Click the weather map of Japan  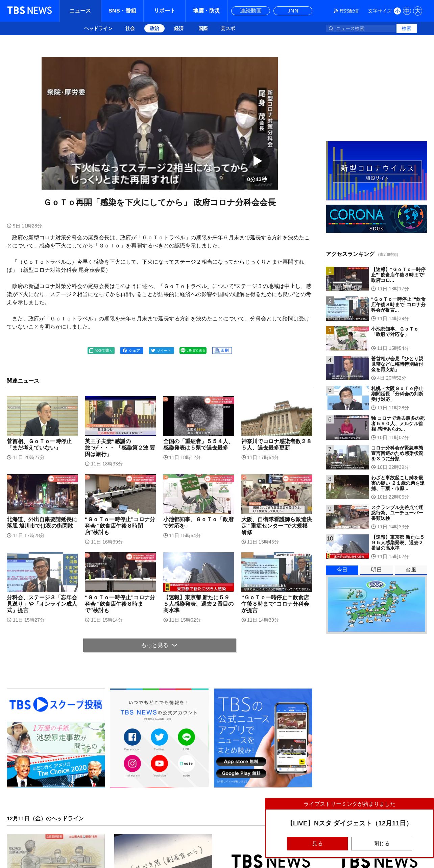(x=377, y=604)
